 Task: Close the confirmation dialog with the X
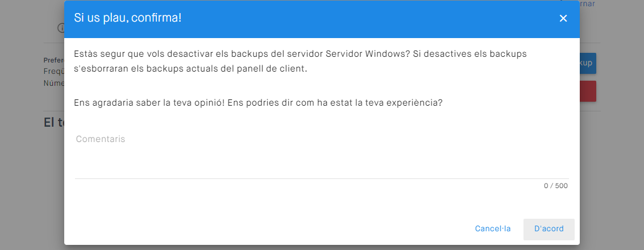coord(563,18)
